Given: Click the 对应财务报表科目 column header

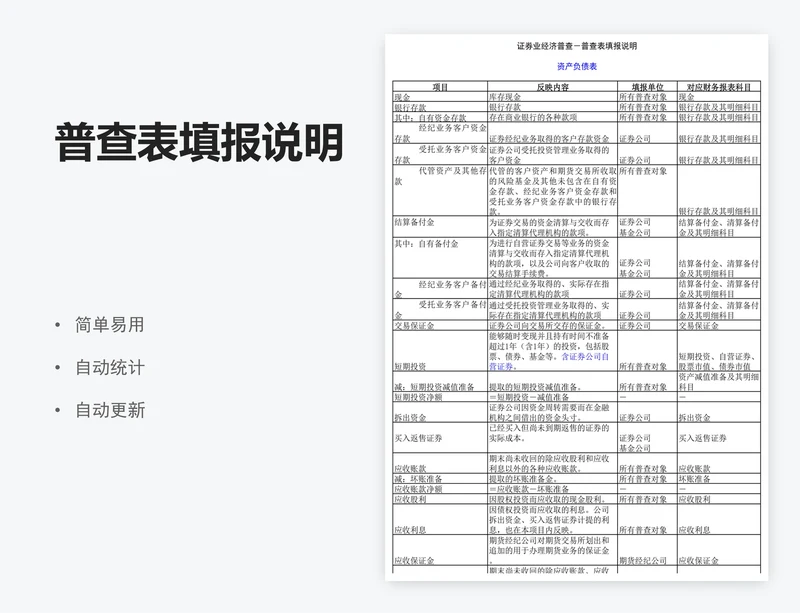Looking at the screenshot, I should click(719, 87).
